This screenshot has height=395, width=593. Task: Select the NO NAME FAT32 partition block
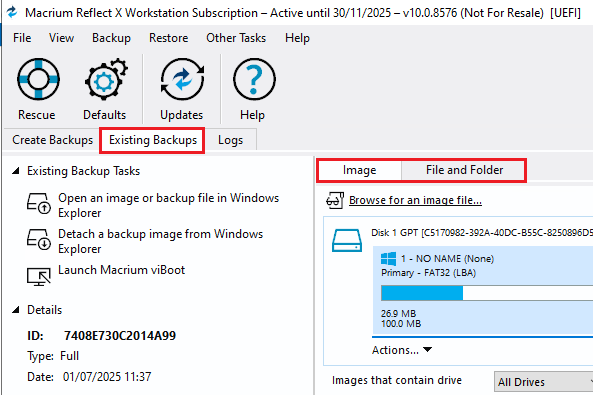483,290
